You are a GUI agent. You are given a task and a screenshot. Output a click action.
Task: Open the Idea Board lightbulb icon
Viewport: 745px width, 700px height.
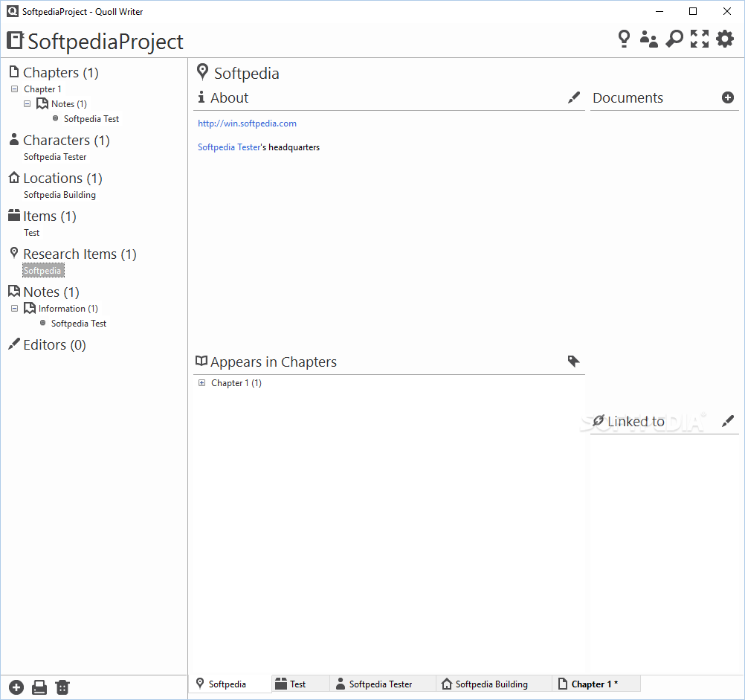[x=624, y=39]
